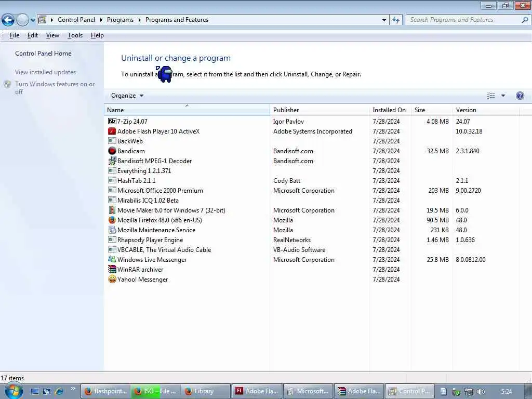Switch to the Library taskbar button
This screenshot has height=399, width=532.
coord(205,391)
